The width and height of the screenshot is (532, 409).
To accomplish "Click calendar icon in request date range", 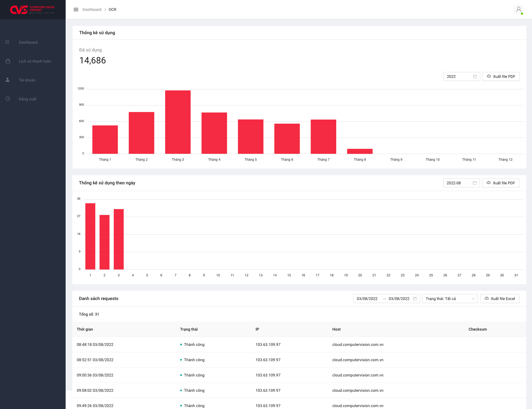I will (x=415, y=299).
